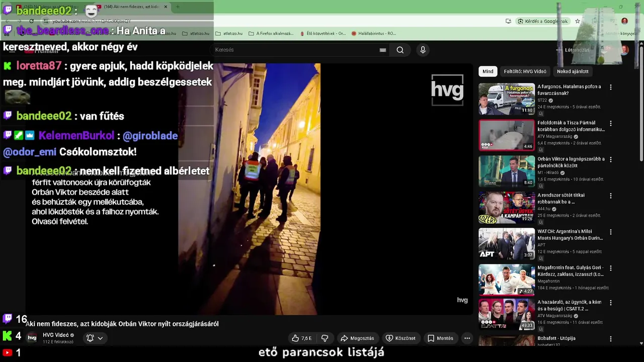Open options menu for Megafrontin feat. video
Image resolution: width=644 pixels, height=362 pixels.
tap(611, 268)
